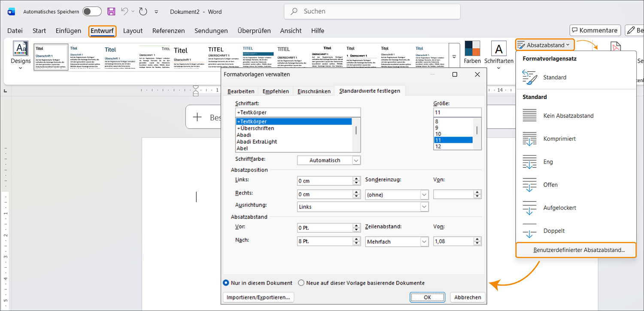Click the Abbrechen button
644x311 pixels.
468,297
